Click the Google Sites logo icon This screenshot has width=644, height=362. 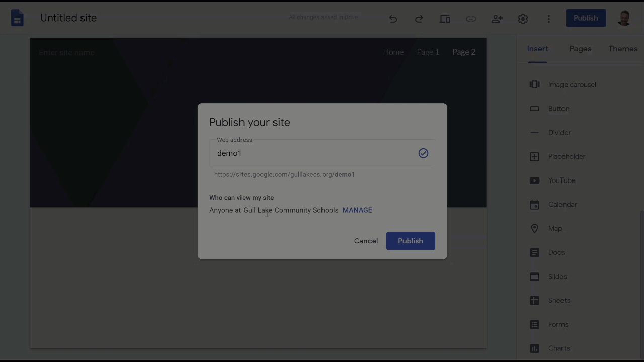(18, 18)
